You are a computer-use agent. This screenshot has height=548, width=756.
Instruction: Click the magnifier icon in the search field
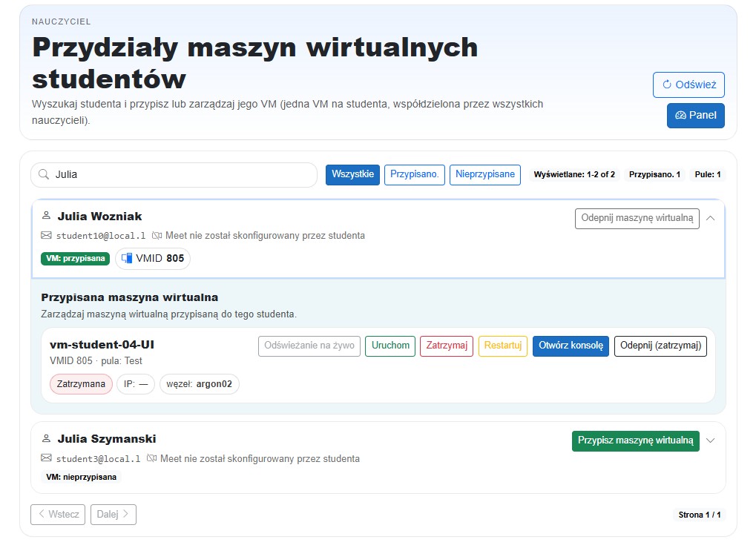[x=45, y=174]
